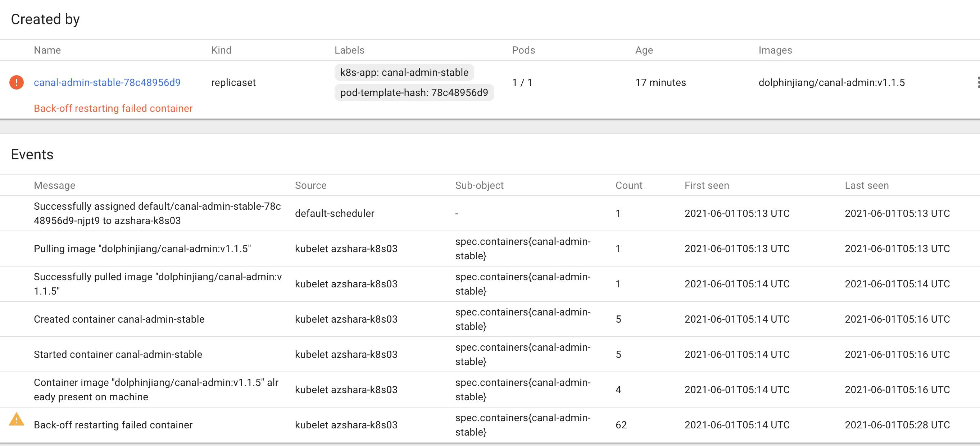Sort the Created by table by Name

47,50
